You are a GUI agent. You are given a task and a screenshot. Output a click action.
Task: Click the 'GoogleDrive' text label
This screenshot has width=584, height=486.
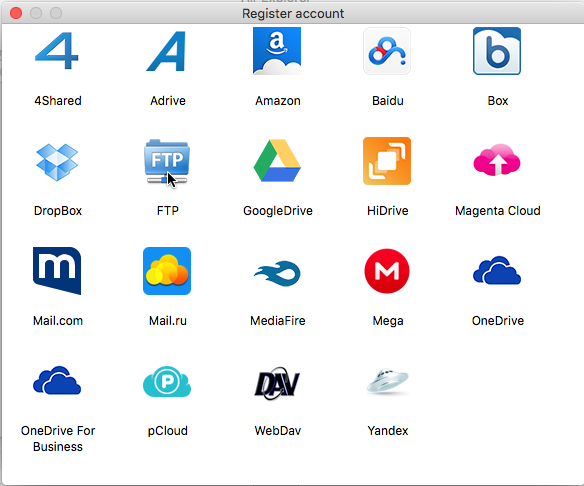pyautogui.click(x=277, y=211)
